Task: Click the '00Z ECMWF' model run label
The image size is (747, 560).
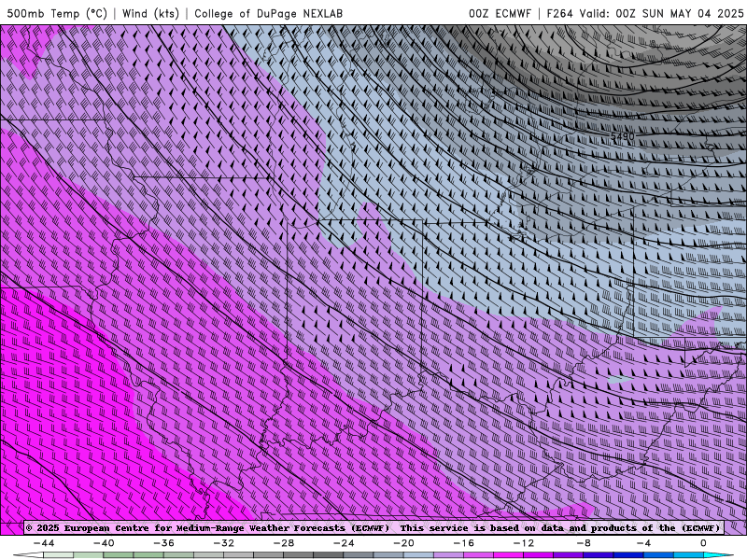Action: coord(500,13)
